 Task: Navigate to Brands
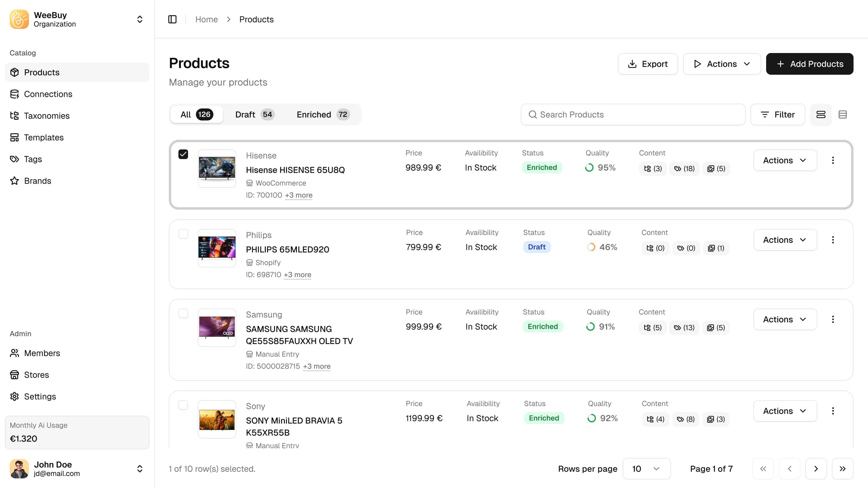37,180
